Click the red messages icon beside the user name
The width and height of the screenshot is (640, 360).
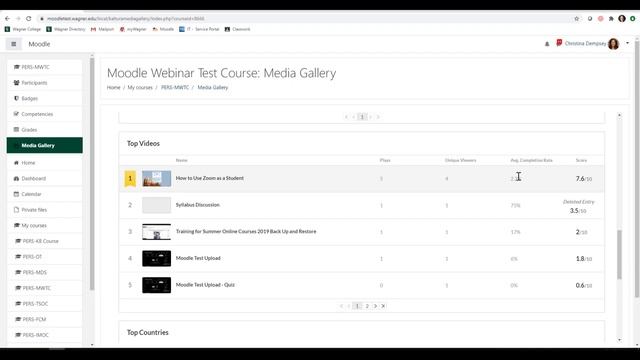[559, 43]
